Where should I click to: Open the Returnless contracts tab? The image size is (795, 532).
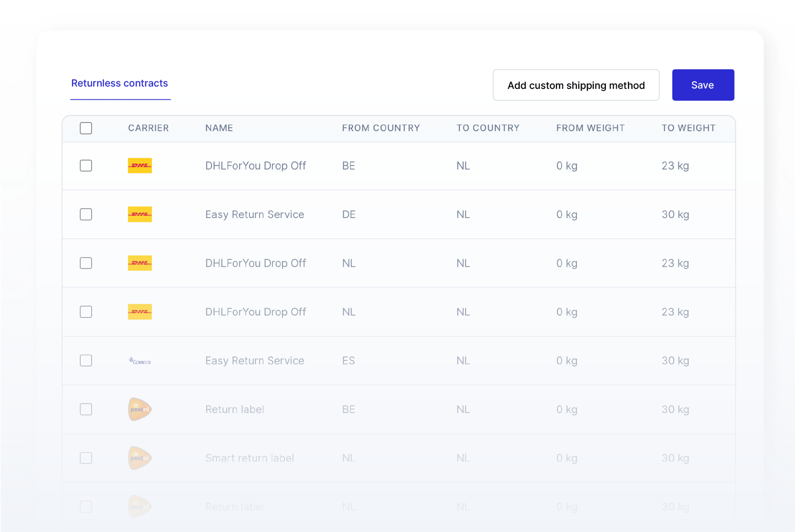click(x=119, y=83)
